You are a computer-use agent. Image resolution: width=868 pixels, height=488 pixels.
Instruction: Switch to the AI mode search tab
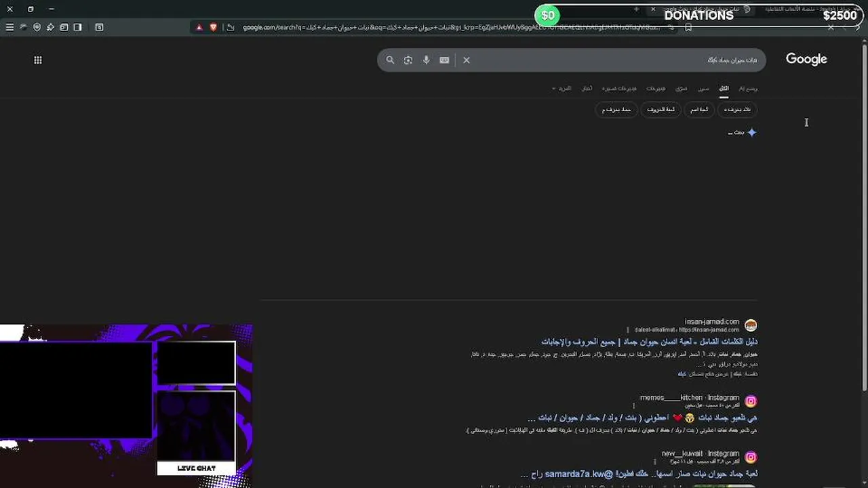[x=748, y=88]
